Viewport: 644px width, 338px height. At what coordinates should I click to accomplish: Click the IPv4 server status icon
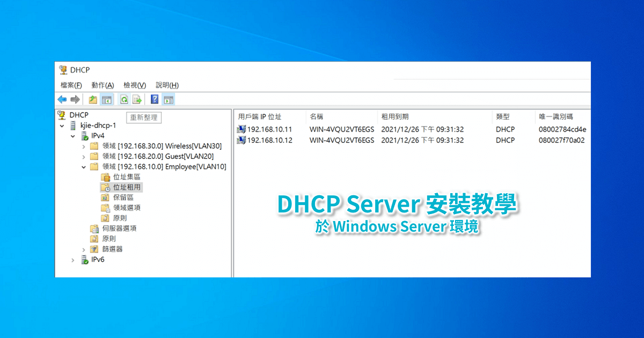pos(85,136)
